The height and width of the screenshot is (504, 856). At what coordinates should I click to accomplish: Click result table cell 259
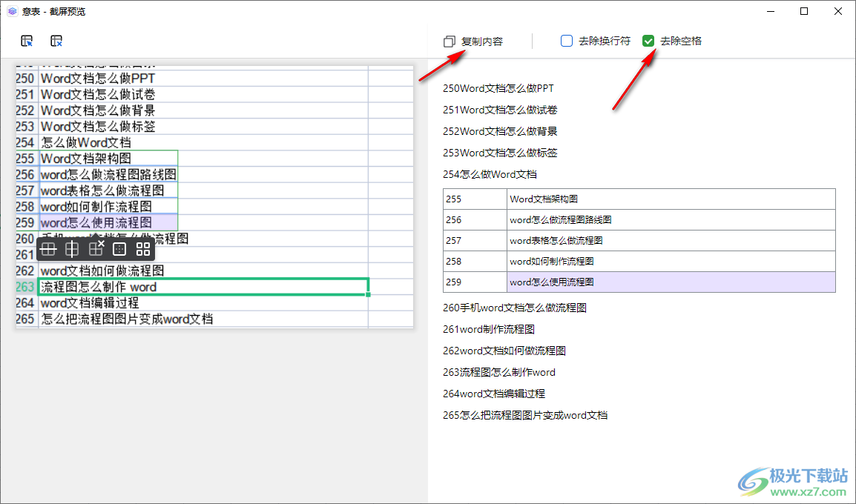coord(475,282)
